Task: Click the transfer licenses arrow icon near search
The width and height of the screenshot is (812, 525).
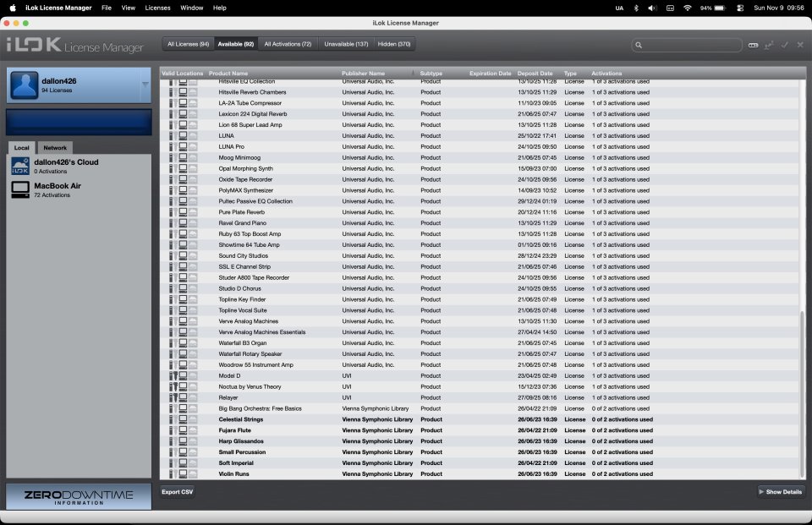Action: pyautogui.click(x=768, y=45)
